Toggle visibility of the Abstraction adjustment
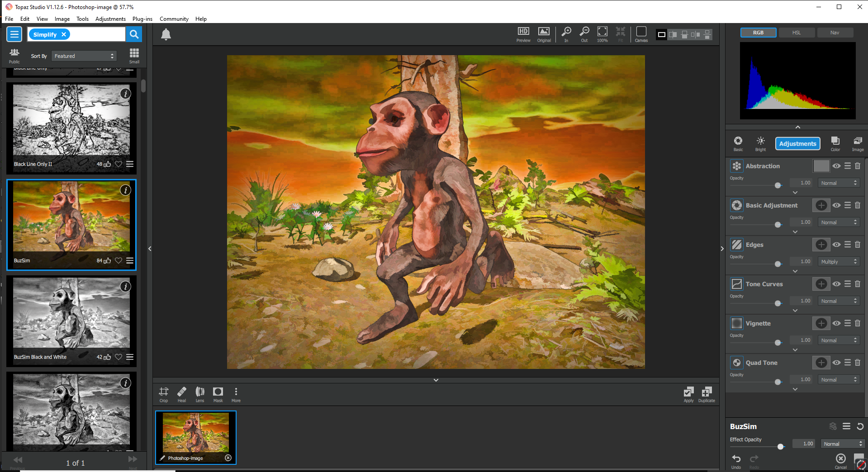This screenshot has height=472, width=868. (x=836, y=166)
